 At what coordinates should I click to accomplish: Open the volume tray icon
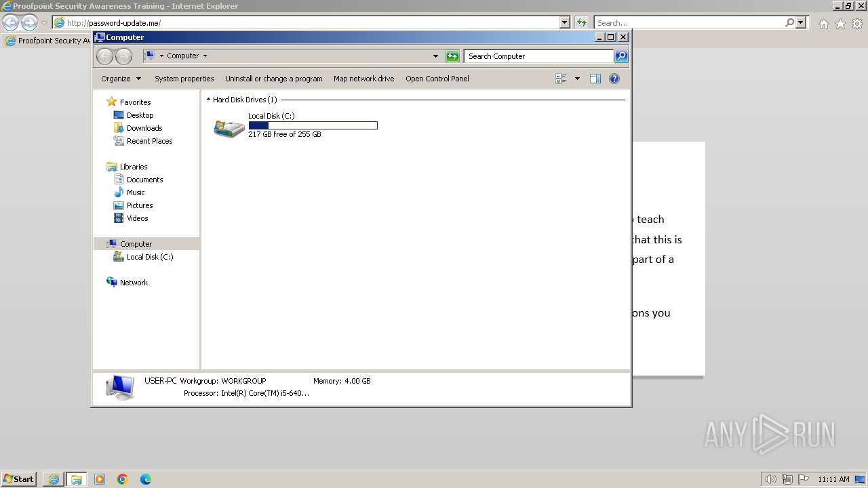770,479
